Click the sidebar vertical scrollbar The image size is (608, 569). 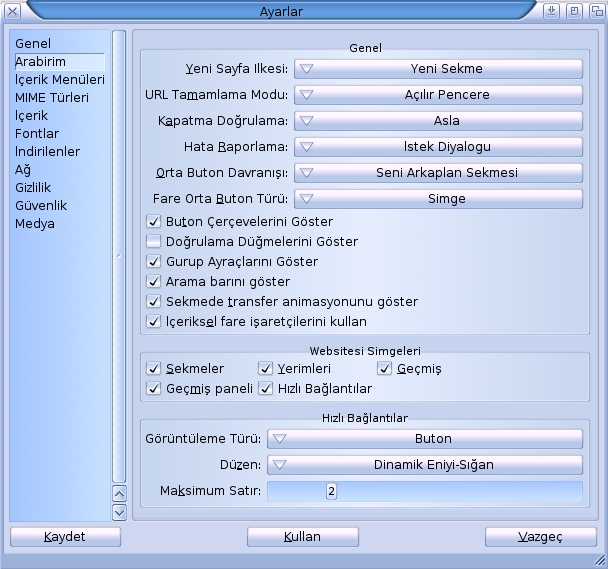click(119, 257)
